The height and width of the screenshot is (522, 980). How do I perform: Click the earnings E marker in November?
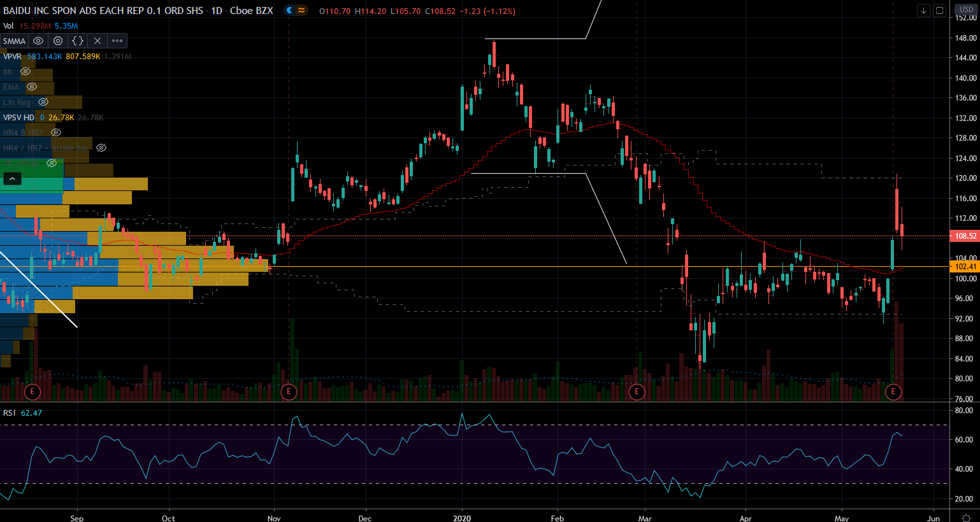click(x=289, y=391)
